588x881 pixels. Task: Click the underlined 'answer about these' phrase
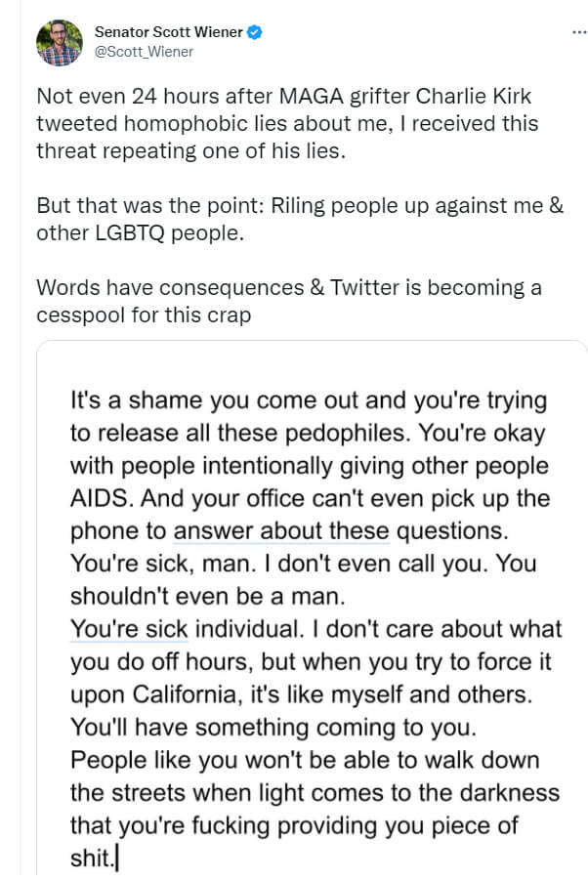281,531
